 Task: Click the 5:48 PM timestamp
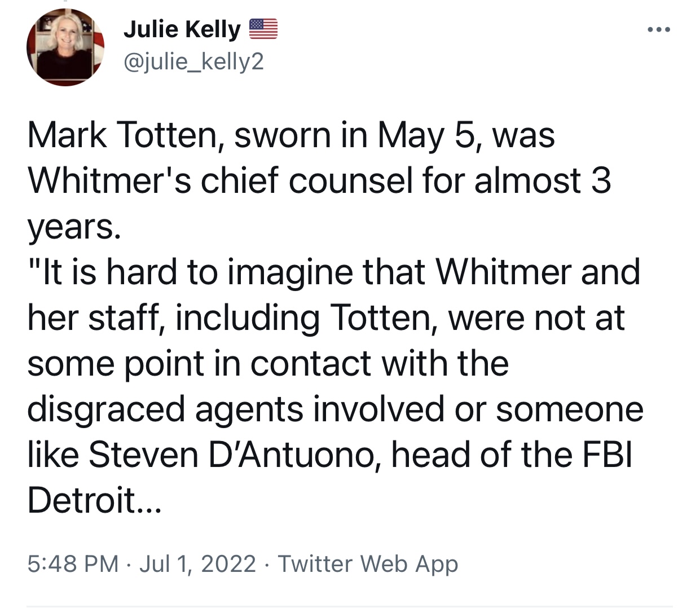tap(73, 563)
